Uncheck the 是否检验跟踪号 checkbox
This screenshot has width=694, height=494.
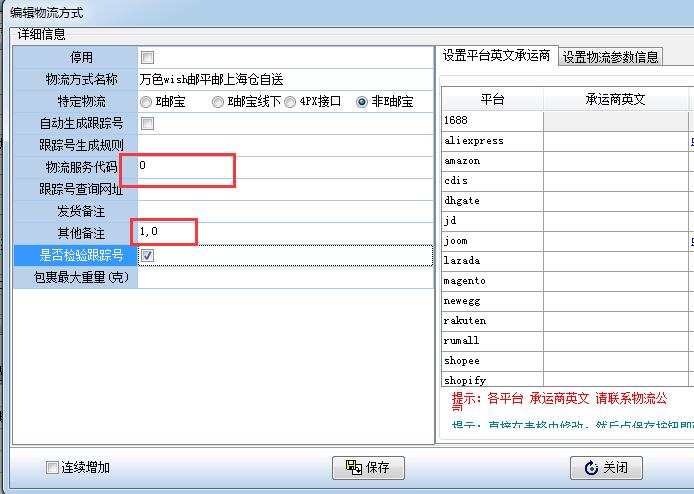click(147, 255)
